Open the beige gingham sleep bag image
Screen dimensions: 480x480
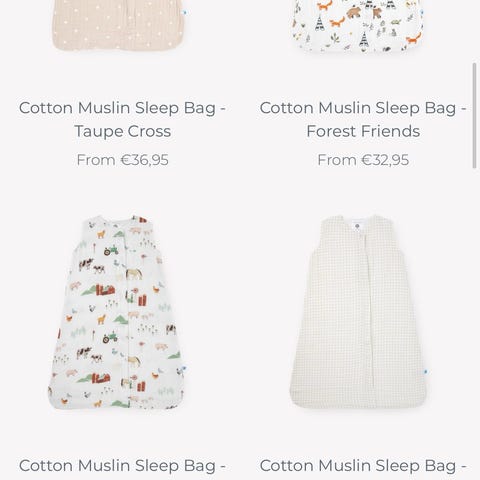pyautogui.click(x=358, y=312)
